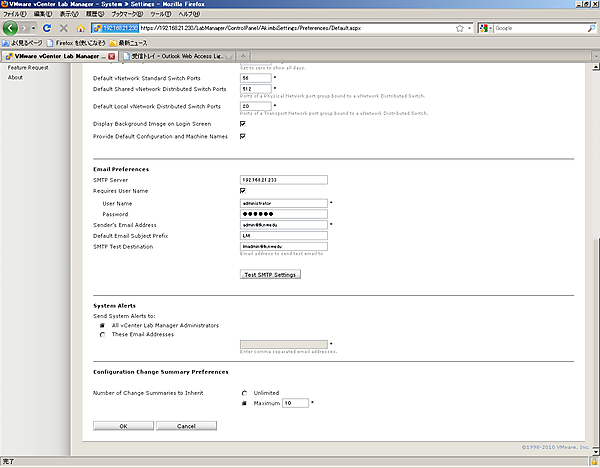Toggle the Requires User Name checkbox

[x=243, y=191]
